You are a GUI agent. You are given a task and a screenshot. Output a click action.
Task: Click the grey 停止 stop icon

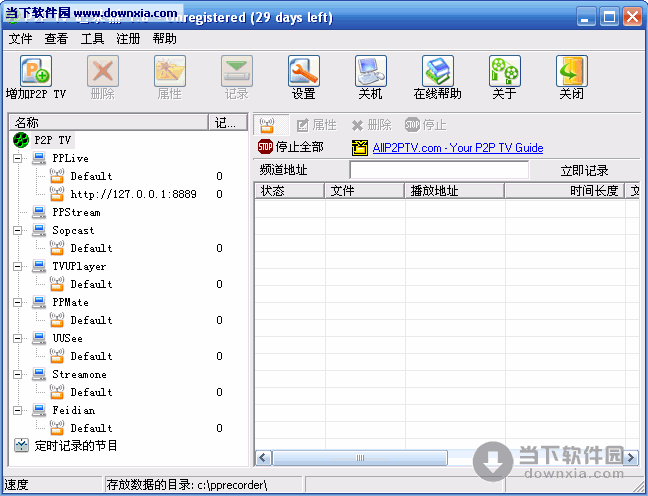[x=412, y=125]
